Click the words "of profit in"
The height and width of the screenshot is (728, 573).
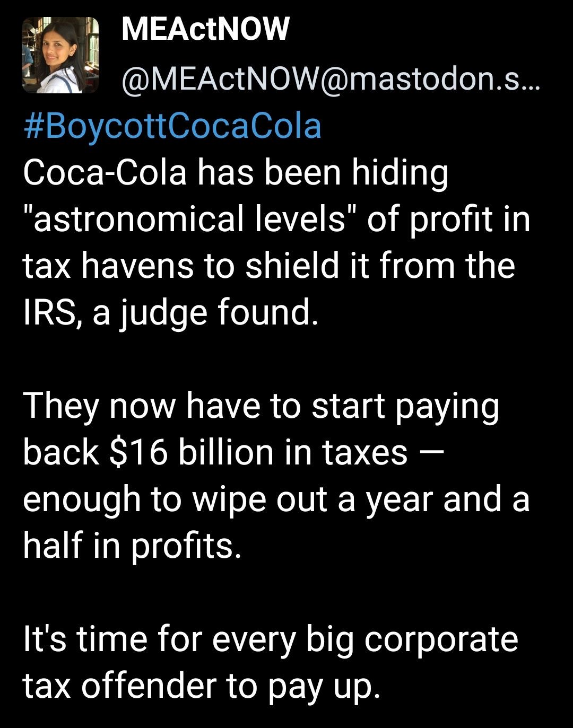448,220
